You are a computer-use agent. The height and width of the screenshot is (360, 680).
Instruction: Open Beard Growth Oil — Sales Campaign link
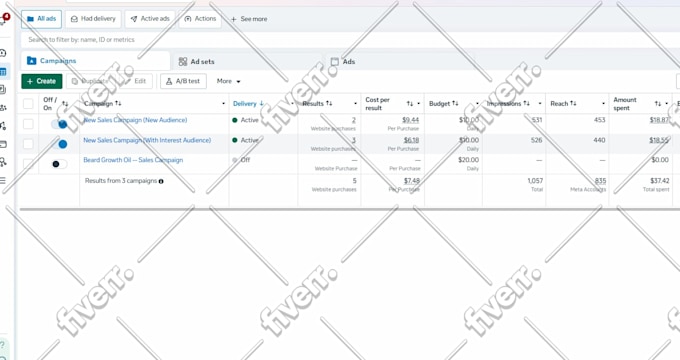point(133,160)
